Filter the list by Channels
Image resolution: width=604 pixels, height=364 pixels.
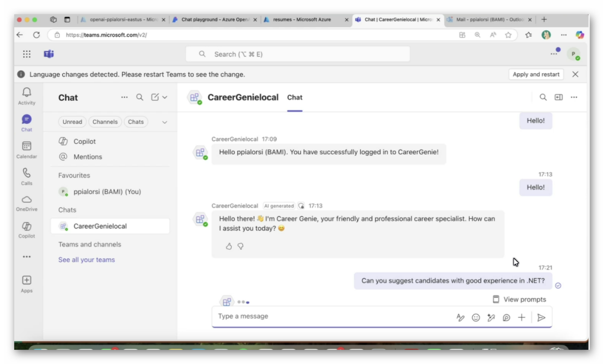pos(105,122)
